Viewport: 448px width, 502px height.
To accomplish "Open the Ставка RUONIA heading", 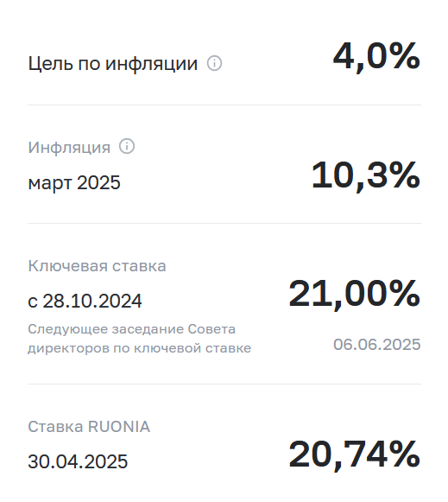I will coord(89,427).
